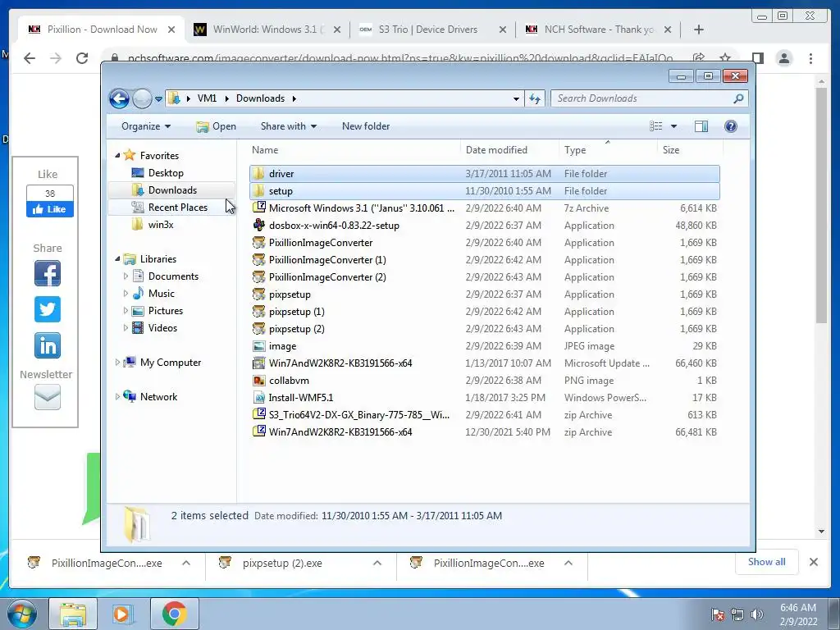
Task: Click the taskbar clock showing 6:46 AM
Action: point(798,614)
